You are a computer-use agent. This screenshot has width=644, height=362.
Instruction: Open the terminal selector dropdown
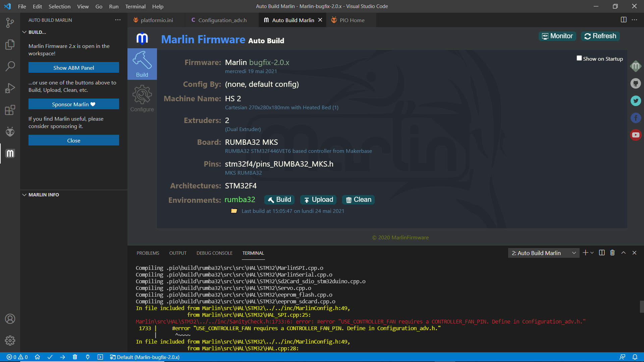coord(543,253)
